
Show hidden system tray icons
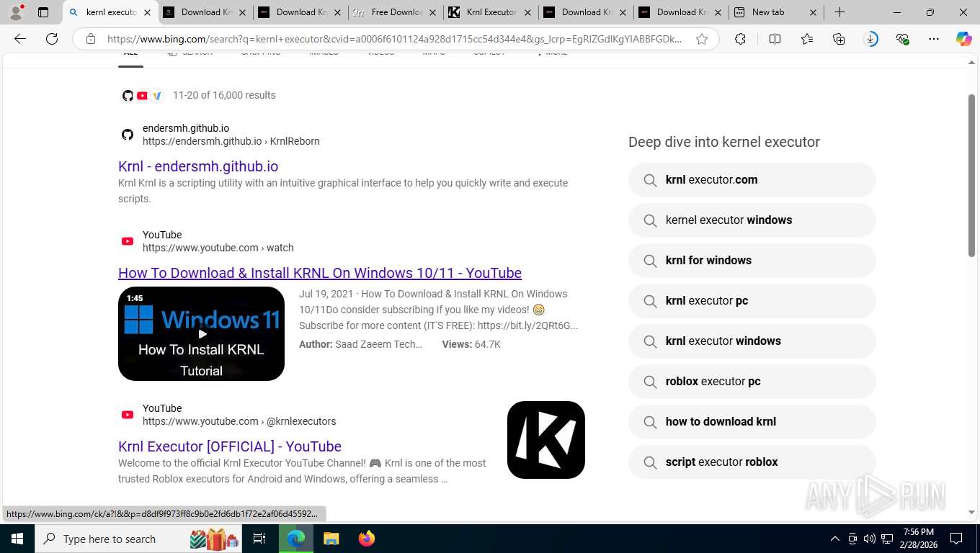pyautogui.click(x=835, y=539)
